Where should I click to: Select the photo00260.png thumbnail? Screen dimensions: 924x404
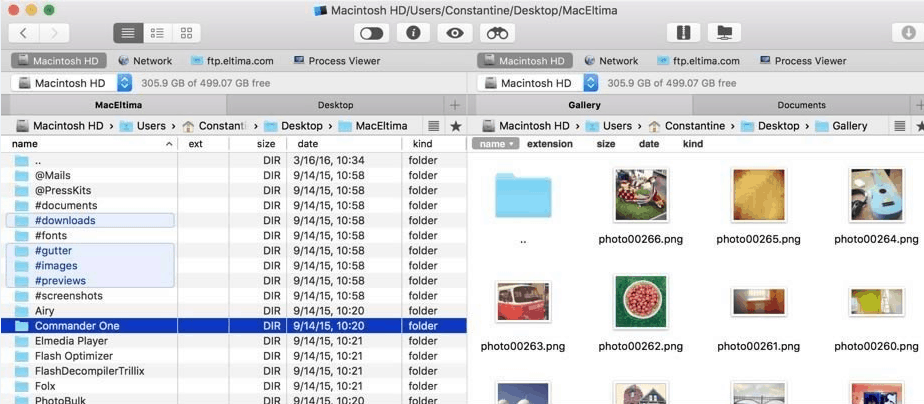click(876, 302)
